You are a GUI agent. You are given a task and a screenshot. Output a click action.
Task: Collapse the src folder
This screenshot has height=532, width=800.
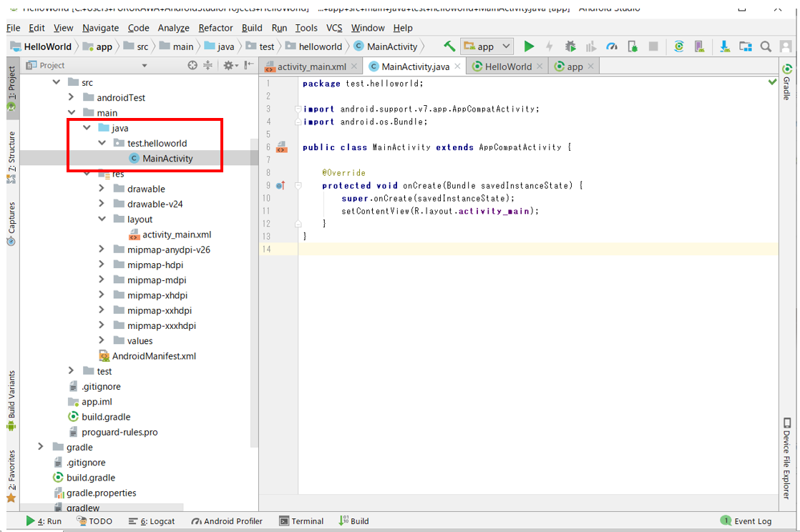click(56, 82)
